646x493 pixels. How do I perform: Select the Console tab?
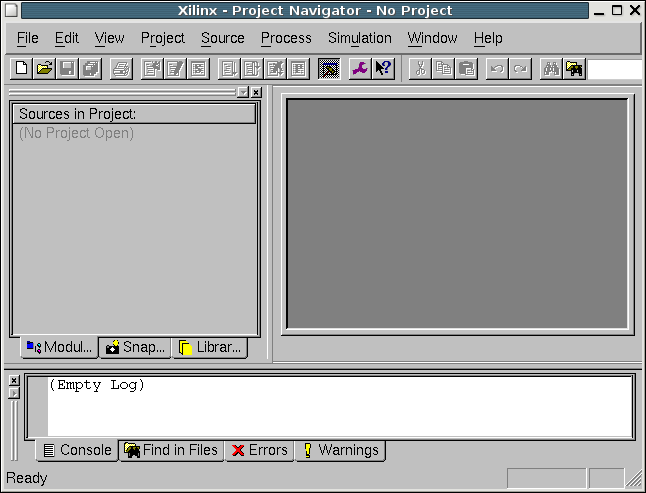click(77, 450)
